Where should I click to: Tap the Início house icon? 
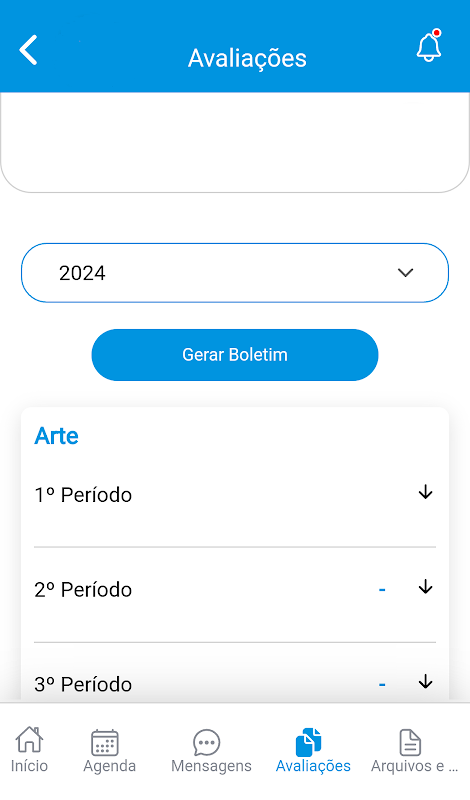(29, 740)
